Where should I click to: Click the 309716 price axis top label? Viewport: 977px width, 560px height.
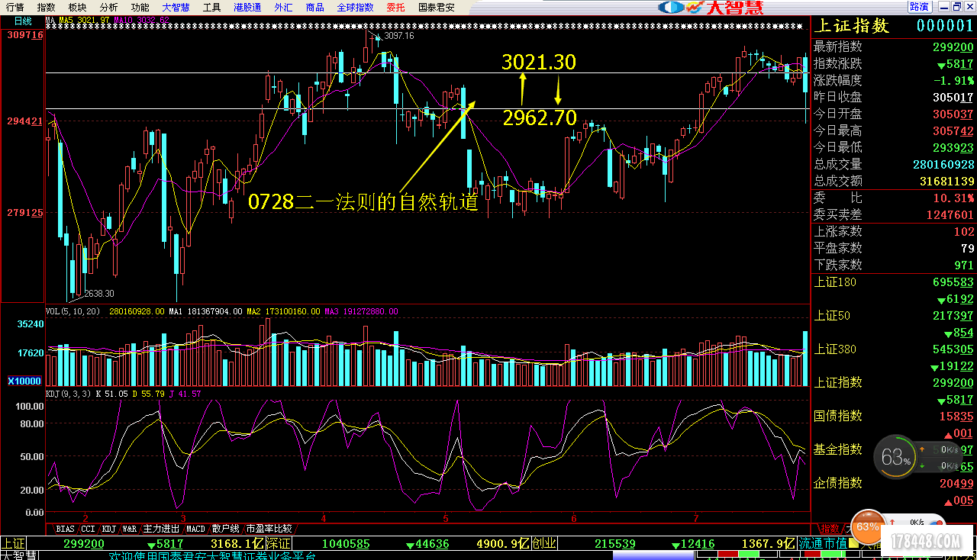(x=24, y=35)
